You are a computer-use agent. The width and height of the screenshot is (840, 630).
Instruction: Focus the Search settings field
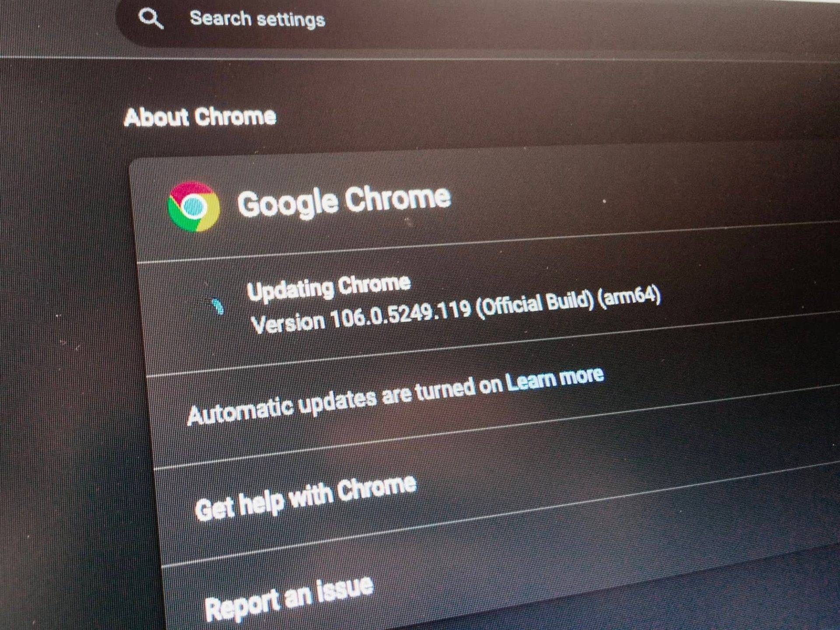[x=477, y=21]
